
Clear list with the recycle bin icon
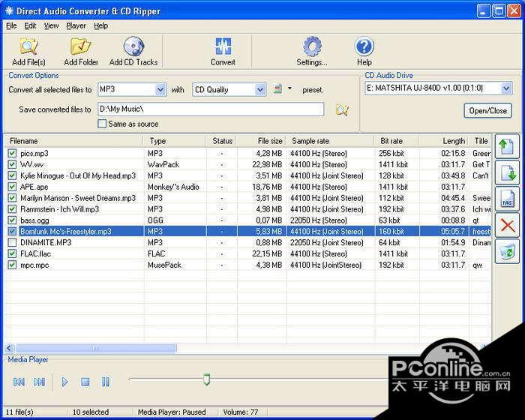pos(507,251)
